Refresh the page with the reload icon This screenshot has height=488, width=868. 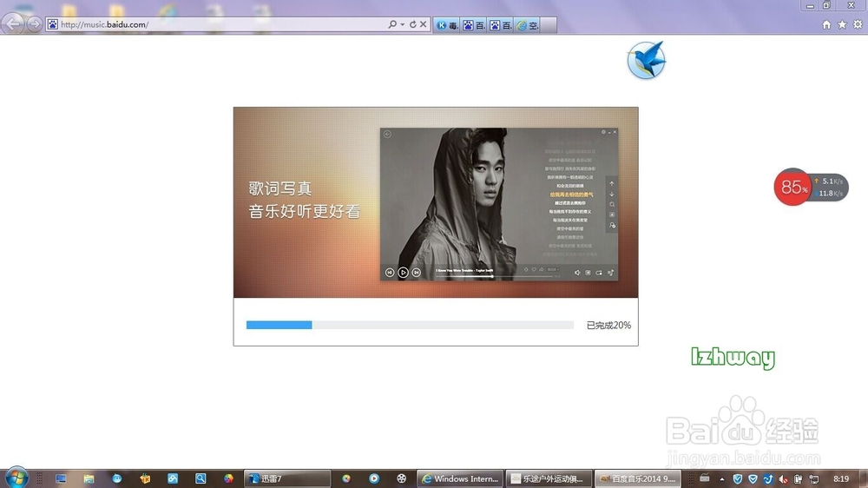412,24
